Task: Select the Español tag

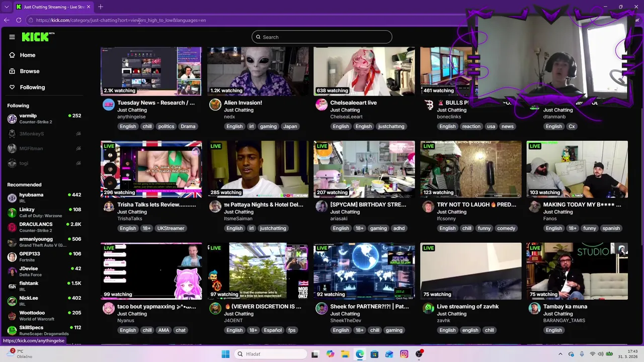Action: (273, 330)
